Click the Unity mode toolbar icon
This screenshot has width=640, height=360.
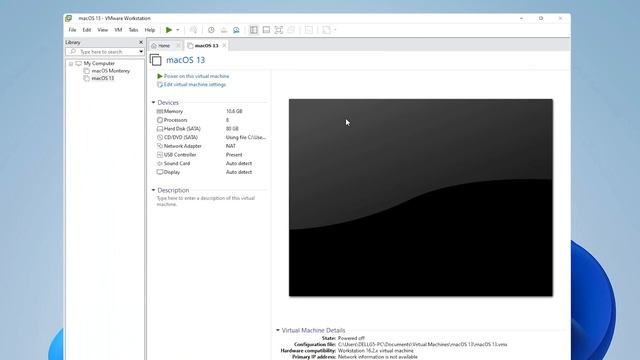pos(291,30)
